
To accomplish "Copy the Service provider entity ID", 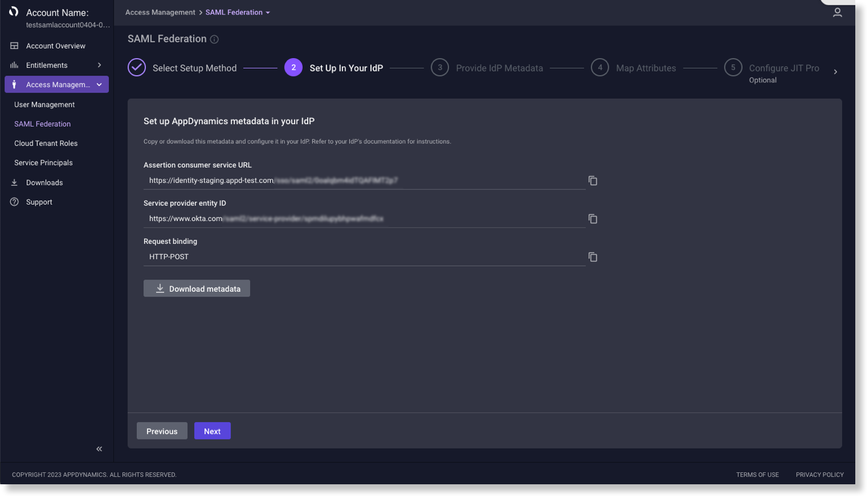I will tap(593, 219).
